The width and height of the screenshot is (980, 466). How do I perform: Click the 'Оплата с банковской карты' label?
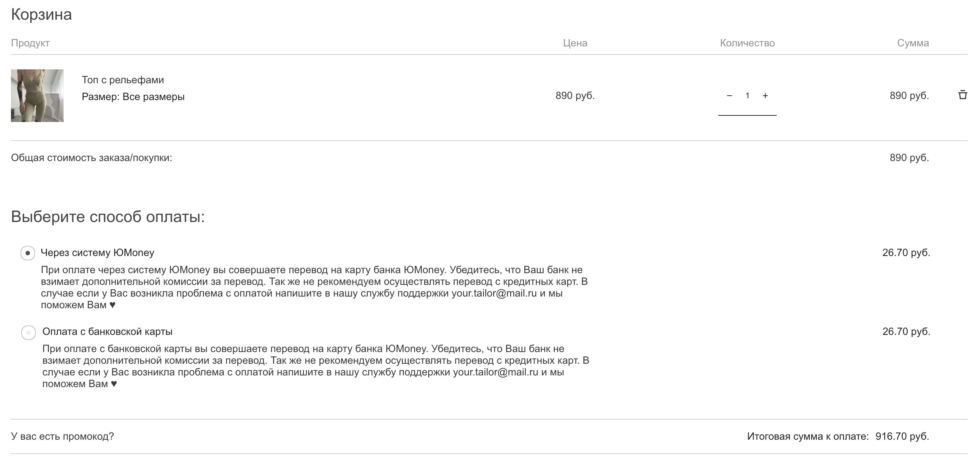click(x=107, y=331)
